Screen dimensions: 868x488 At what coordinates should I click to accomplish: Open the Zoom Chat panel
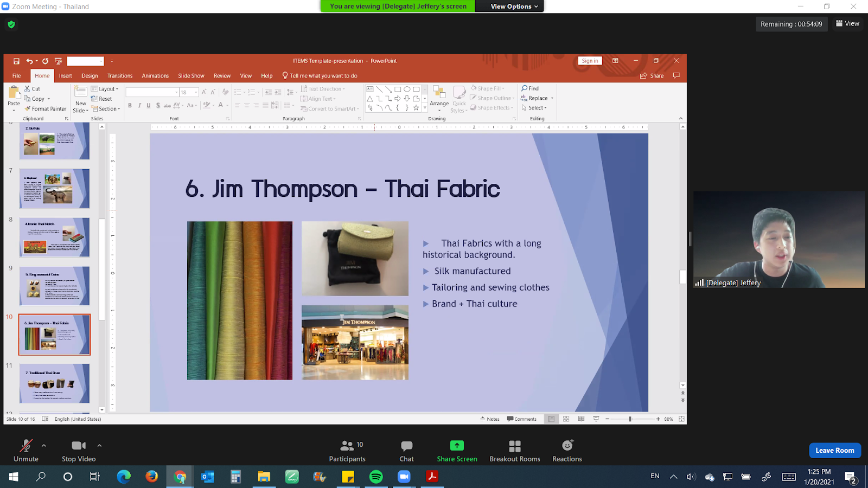pyautogui.click(x=406, y=451)
